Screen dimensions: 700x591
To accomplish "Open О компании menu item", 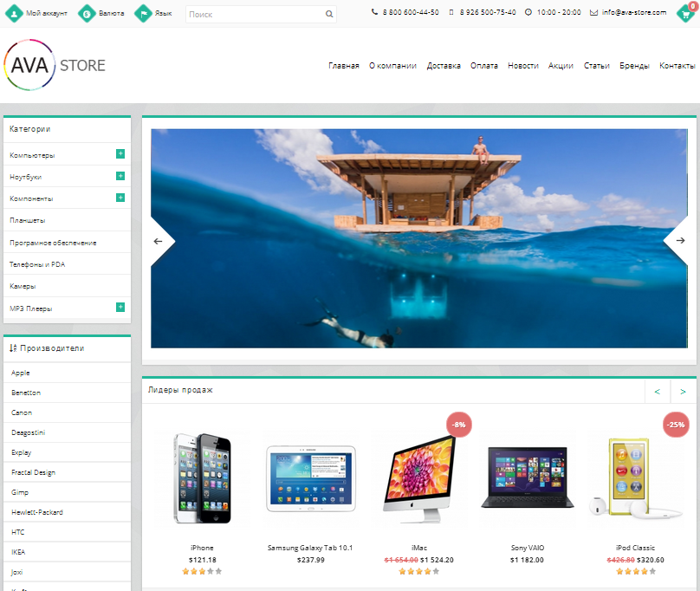I will pyautogui.click(x=392, y=66).
